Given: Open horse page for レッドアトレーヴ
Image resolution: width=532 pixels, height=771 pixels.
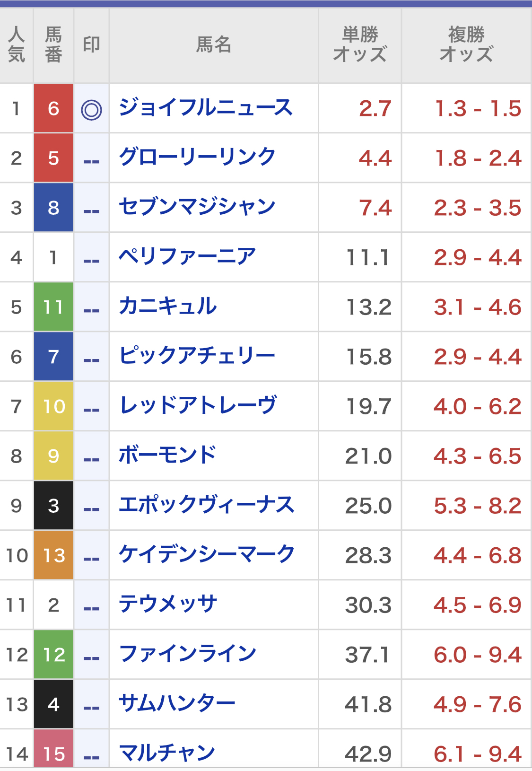Looking at the screenshot, I should 198,406.
